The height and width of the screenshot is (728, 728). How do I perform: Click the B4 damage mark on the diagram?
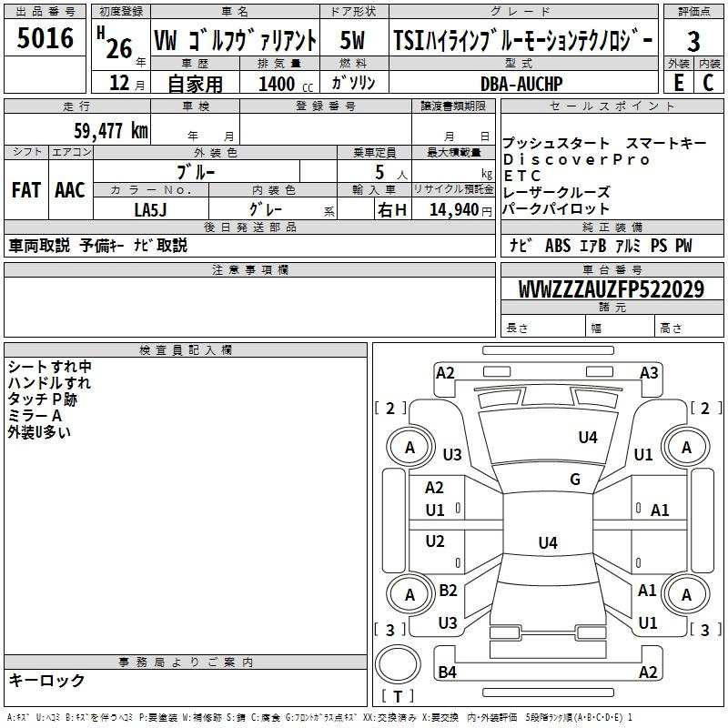click(448, 672)
